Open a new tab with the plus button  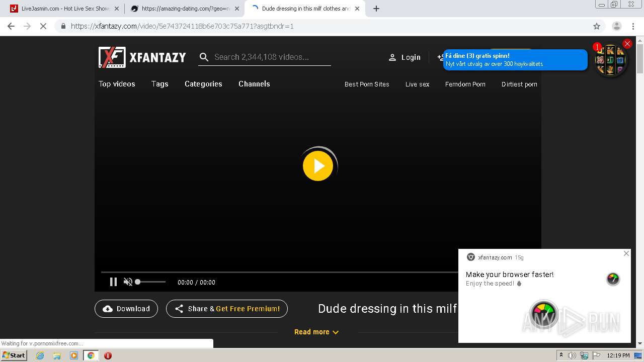point(376,9)
